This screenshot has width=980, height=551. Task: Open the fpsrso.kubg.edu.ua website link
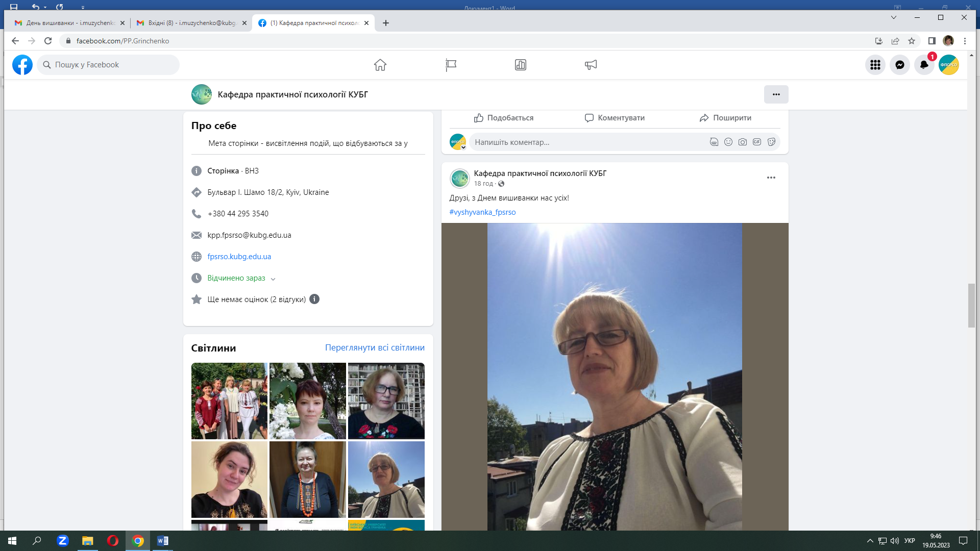click(x=239, y=257)
